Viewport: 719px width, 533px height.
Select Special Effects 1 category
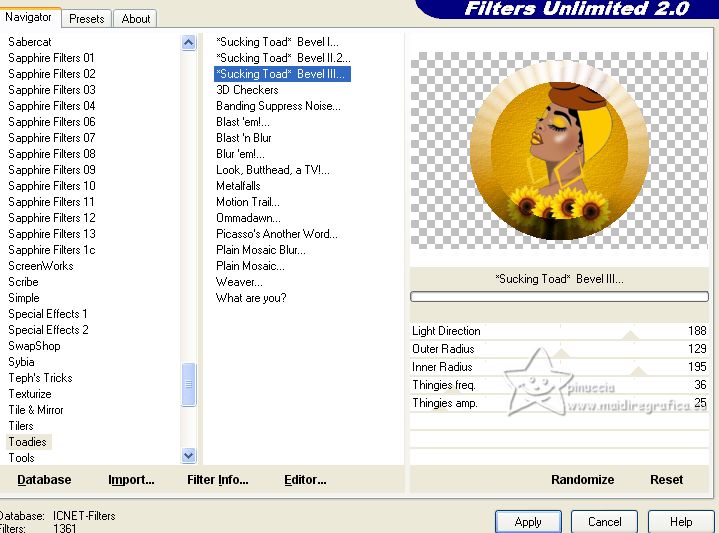[x=48, y=314]
